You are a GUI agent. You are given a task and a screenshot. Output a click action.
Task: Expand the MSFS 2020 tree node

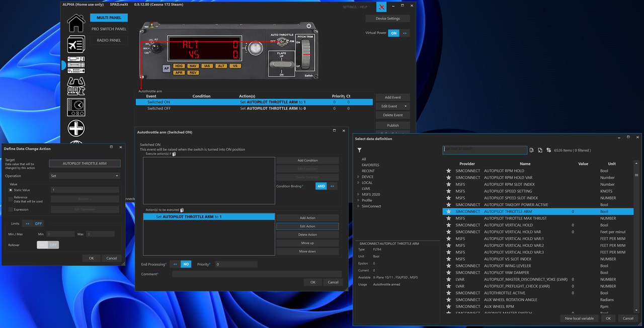[358, 194]
